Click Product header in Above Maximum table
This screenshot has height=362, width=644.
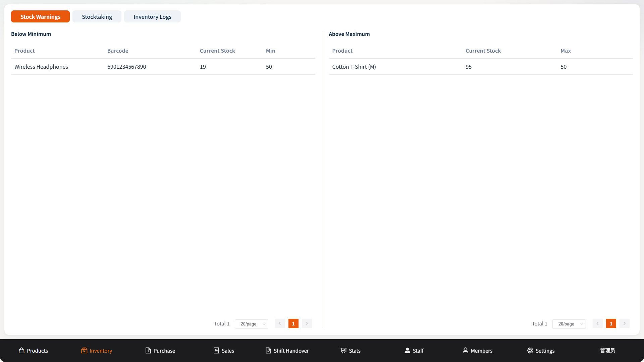tap(342, 51)
